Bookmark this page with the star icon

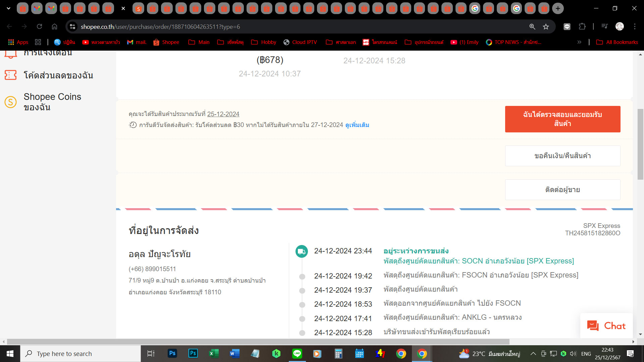pos(546,27)
